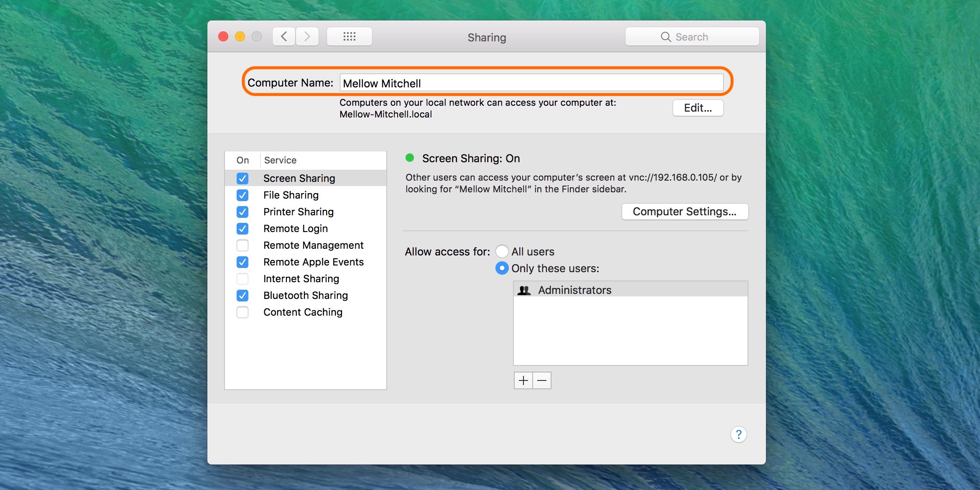Toggle Internet Sharing checkbox on
The width and height of the screenshot is (980, 490).
(242, 279)
